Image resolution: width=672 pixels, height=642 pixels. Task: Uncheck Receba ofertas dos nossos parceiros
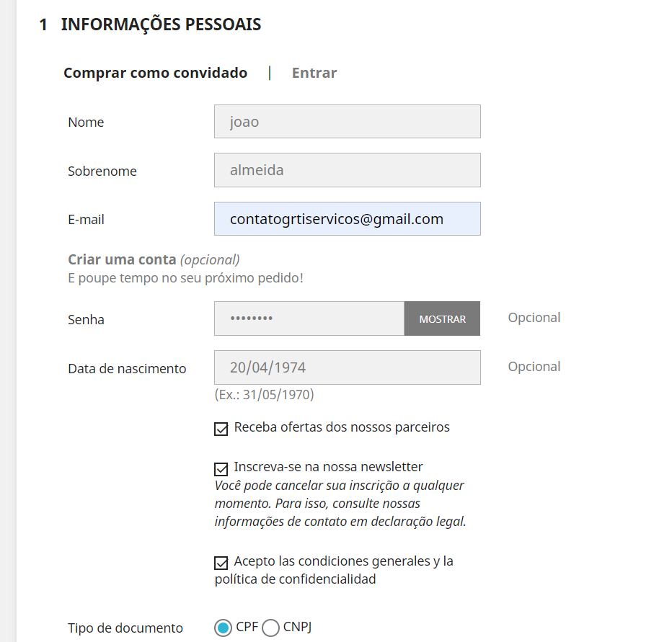221,429
